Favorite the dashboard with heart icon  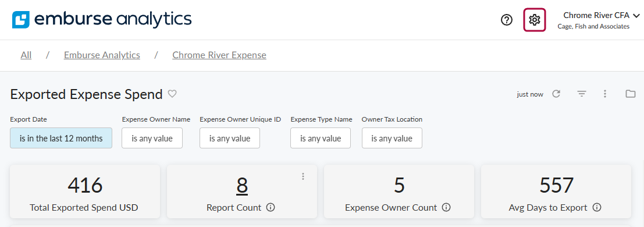pos(172,94)
